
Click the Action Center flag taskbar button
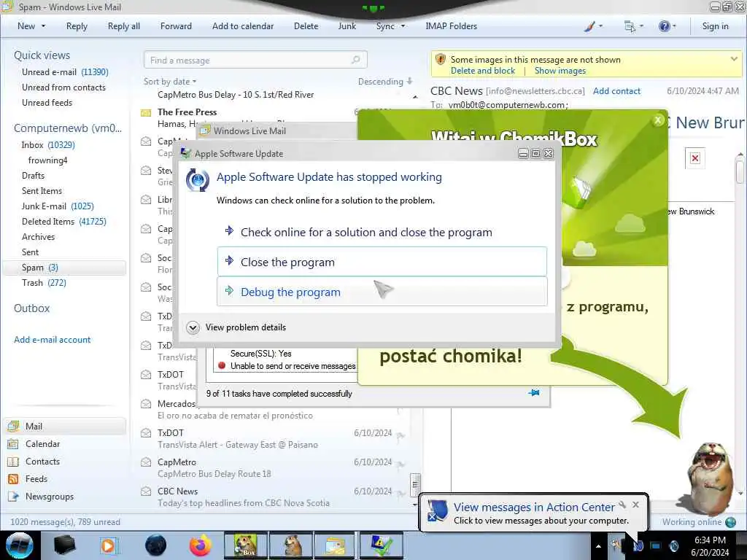click(x=382, y=545)
